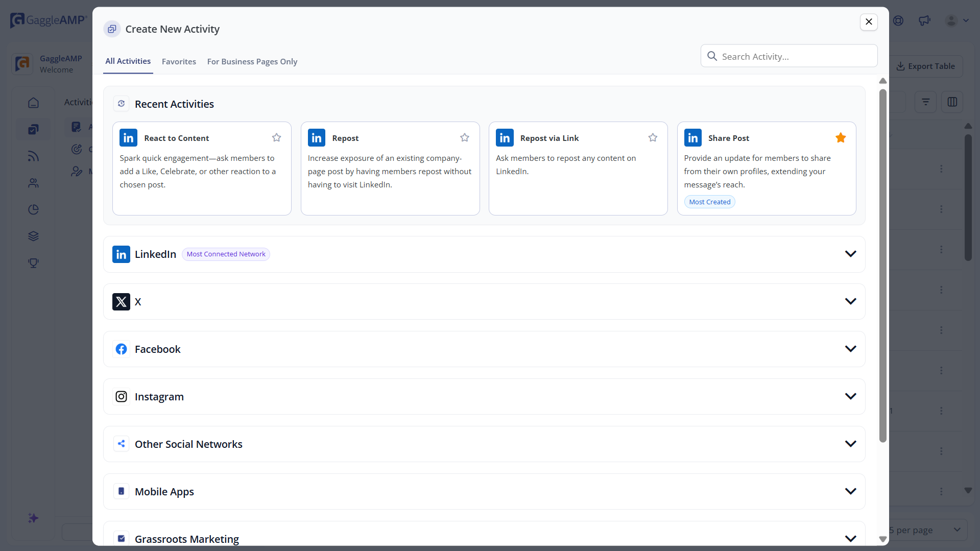The height and width of the screenshot is (551, 980).
Task: Click the Search Activity field
Action: (x=789, y=56)
